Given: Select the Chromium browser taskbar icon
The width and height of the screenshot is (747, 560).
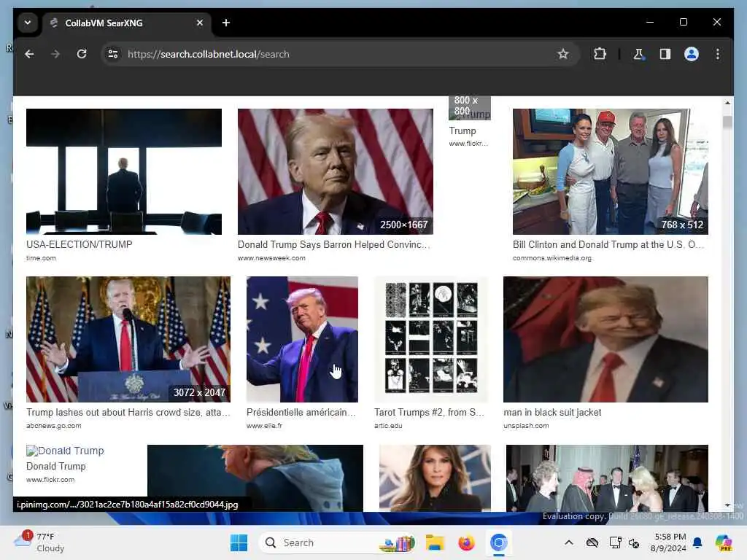Looking at the screenshot, I should [498, 542].
